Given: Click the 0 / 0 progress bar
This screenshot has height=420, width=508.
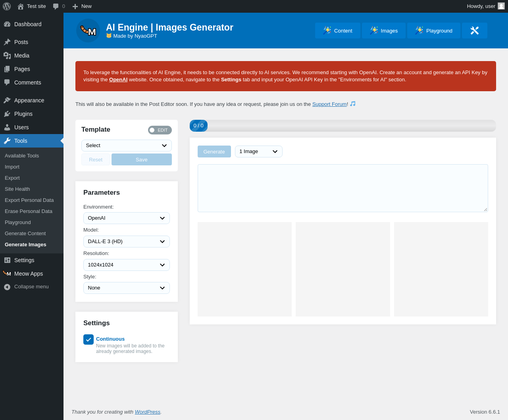Looking at the screenshot, I should 343,126.
